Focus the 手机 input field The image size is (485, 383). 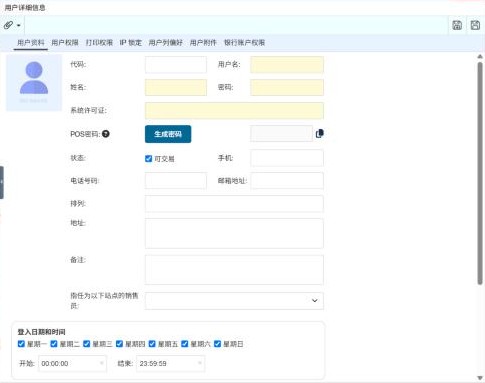point(287,158)
